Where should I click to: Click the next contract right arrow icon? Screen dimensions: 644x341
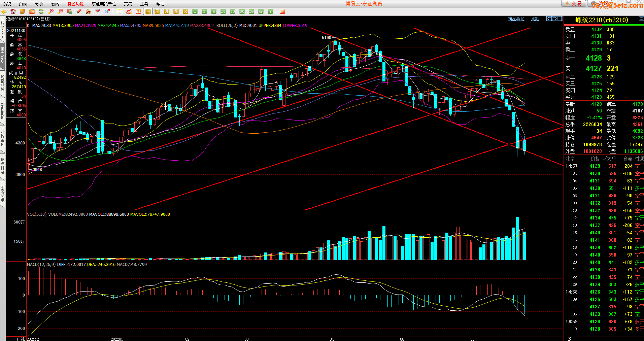click(554, 19)
